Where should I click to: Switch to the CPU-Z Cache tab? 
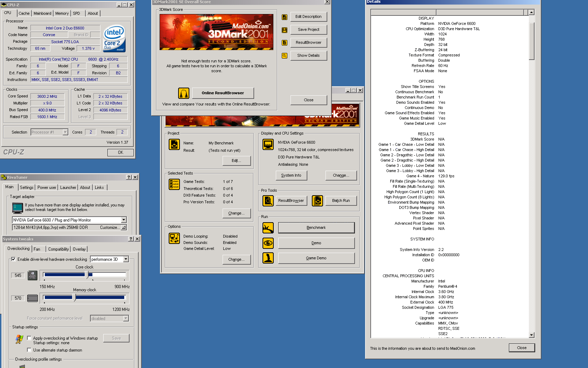[x=24, y=13]
